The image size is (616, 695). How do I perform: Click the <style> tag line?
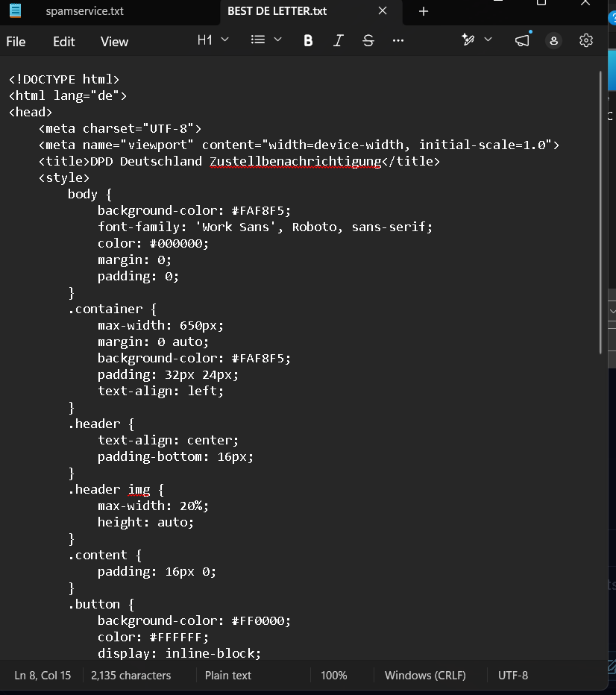coord(64,177)
